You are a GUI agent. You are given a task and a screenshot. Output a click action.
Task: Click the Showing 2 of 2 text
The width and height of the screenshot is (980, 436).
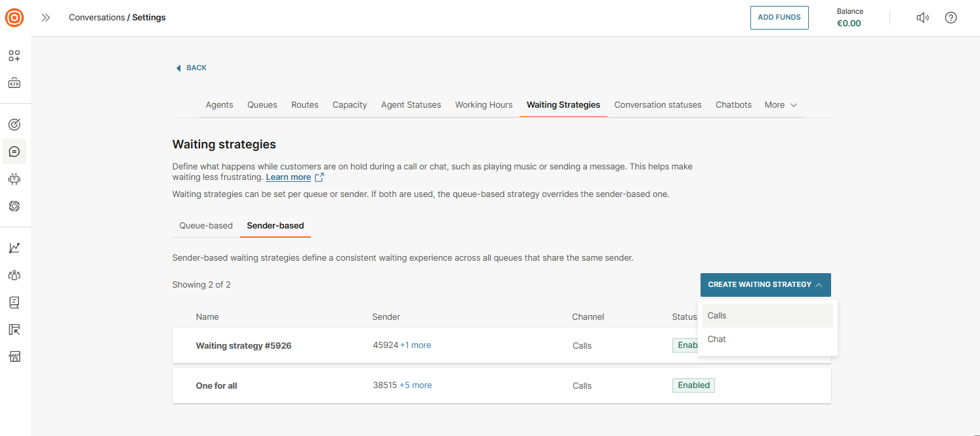coord(201,285)
